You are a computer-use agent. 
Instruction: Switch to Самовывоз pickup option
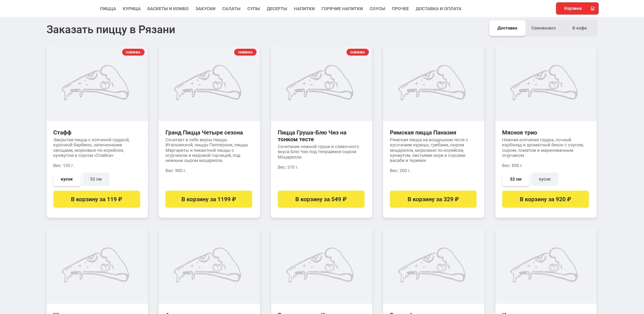[x=543, y=28]
